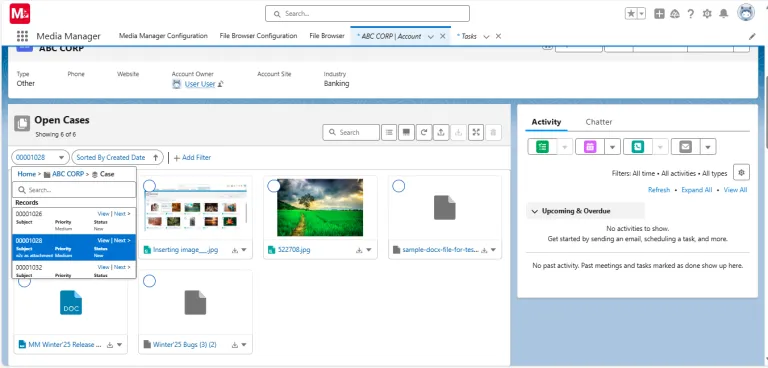The height and width of the screenshot is (368, 768).
Task: View record 00001026
Action: 103,214
